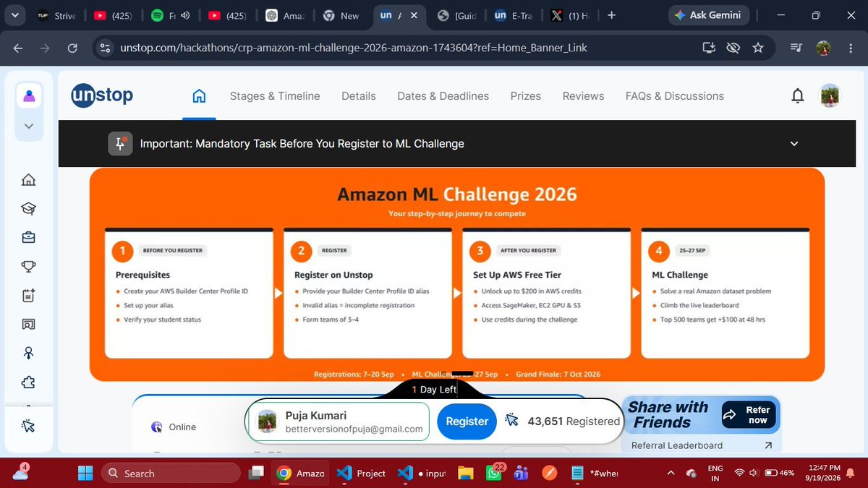Viewport: 868px width, 488px height.
Task: Expand the chevron below the sidebar profile icon
Action: tap(29, 126)
